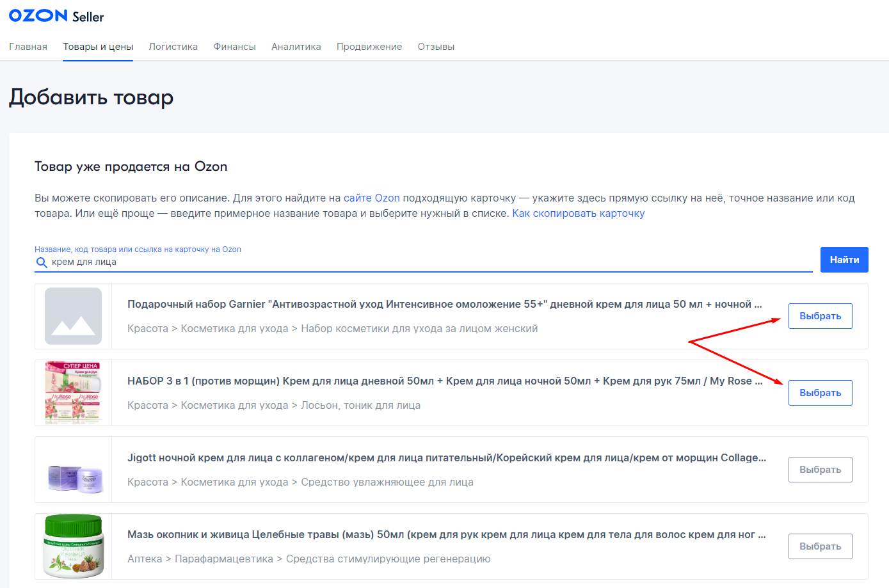Click the OZON Seller logo
This screenshot has width=889, height=588.
click(56, 16)
